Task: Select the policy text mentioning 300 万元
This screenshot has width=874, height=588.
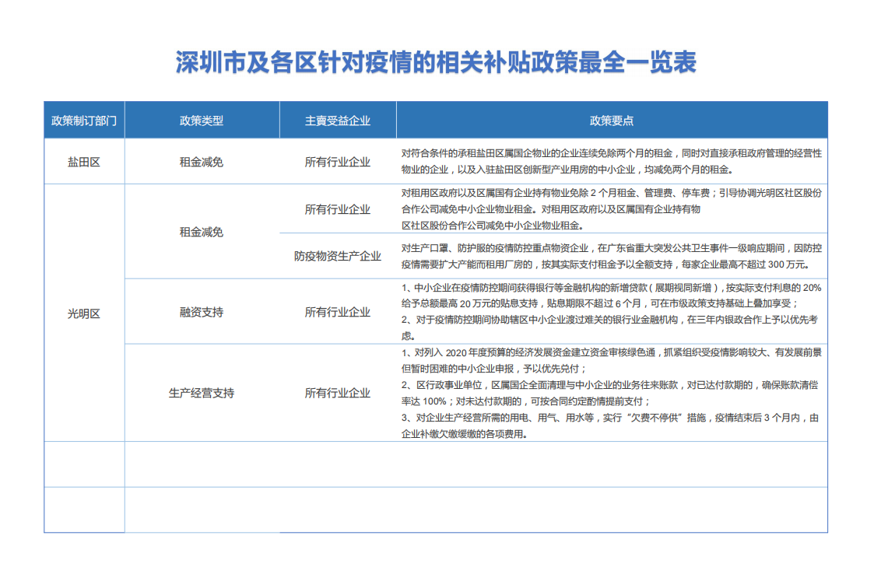Action: (x=612, y=256)
